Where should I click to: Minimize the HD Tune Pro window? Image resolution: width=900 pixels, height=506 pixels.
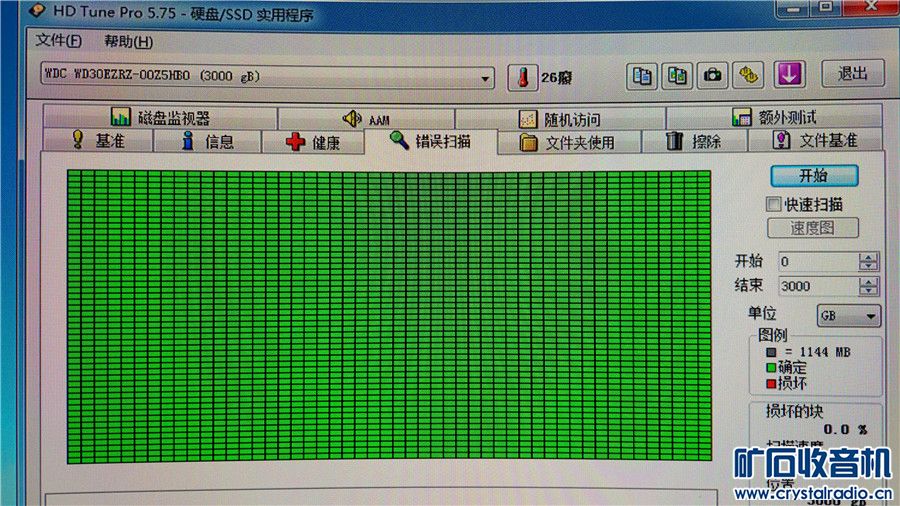793,8
